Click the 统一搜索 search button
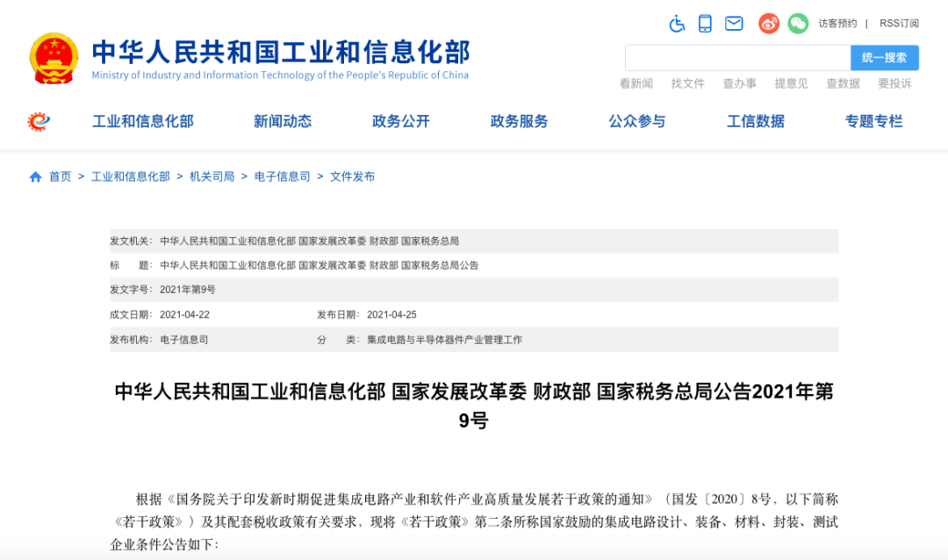Image resolution: width=948 pixels, height=560 pixels. coord(885,57)
